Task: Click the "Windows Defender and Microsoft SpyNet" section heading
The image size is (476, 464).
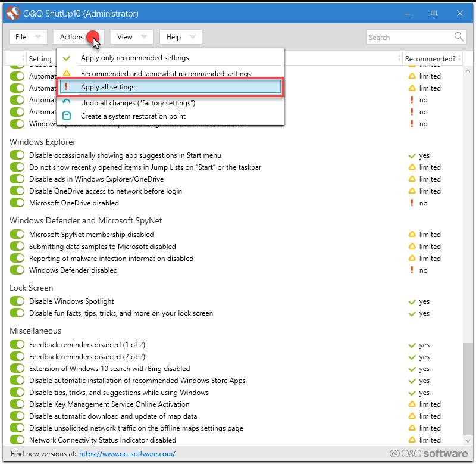Action: click(86, 220)
